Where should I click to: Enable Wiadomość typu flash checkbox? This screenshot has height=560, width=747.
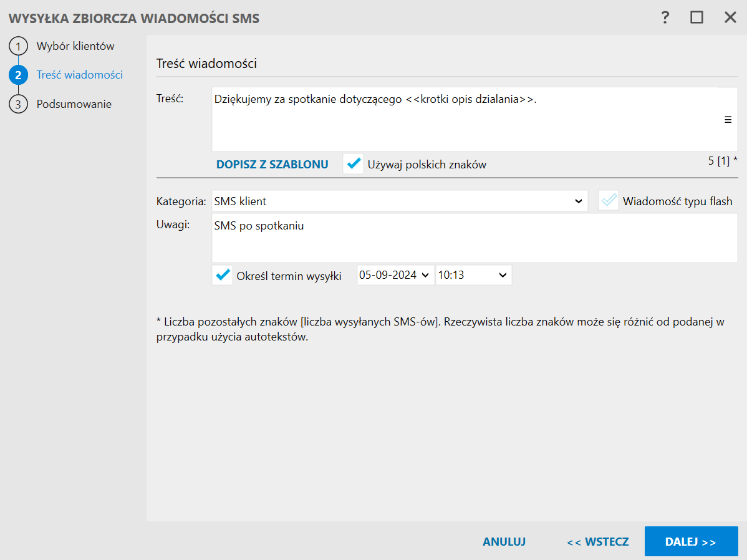point(609,201)
